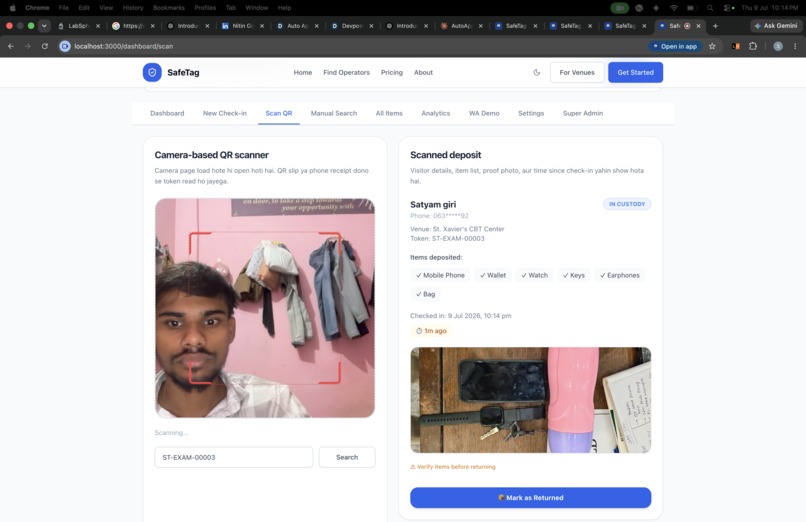Open the Home nav link
The height and width of the screenshot is (522, 806).
tap(303, 72)
